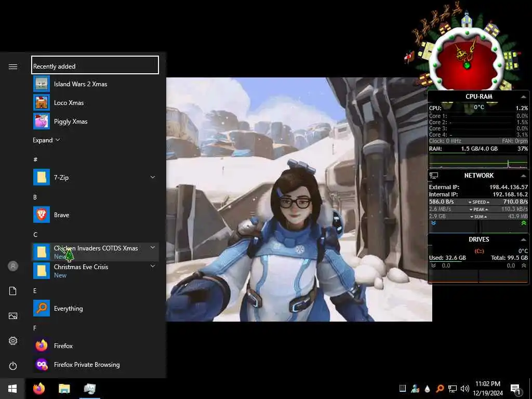Launch Loco Xmas from recently added
Image resolution: width=532 pixels, height=399 pixels.
[x=96, y=103]
